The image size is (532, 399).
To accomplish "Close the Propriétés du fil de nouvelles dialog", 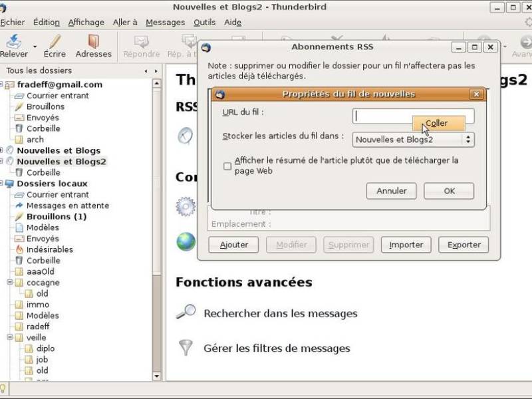I will pyautogui.click(x=476, y=94).
